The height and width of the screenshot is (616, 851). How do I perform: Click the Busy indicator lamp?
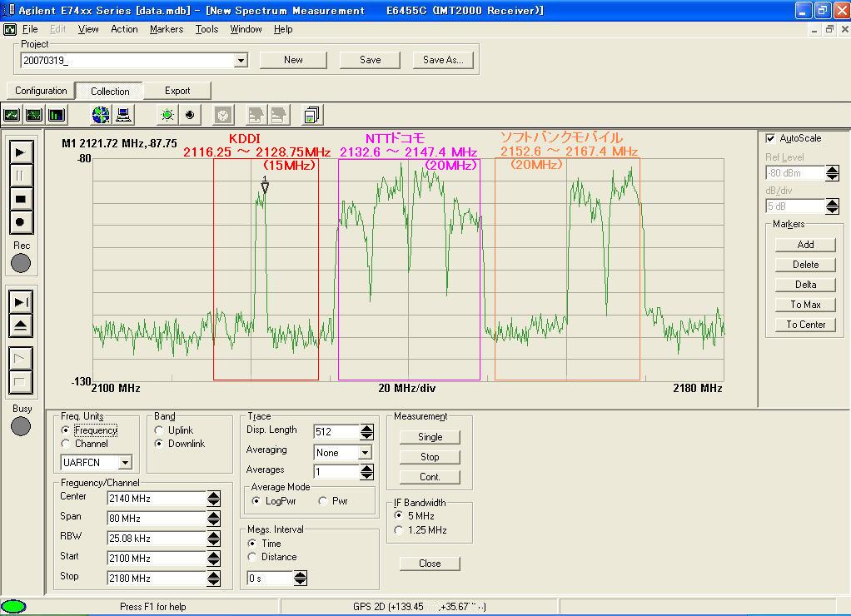[x=21, y=426]
